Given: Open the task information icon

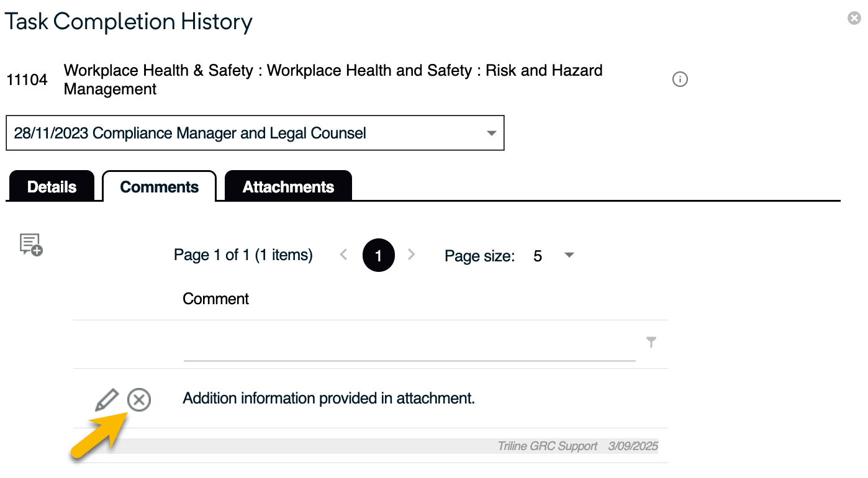Looking at the screenshot, I should [x=680, y=79].
